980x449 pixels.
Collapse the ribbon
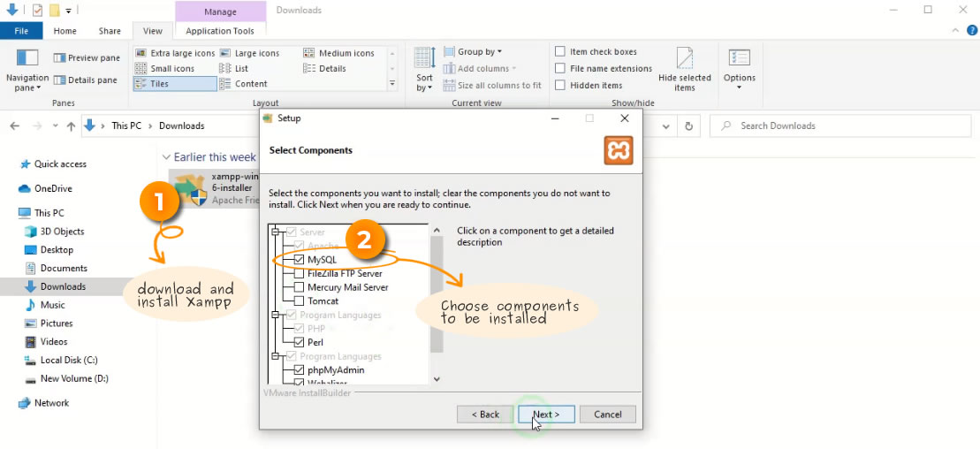955,30
